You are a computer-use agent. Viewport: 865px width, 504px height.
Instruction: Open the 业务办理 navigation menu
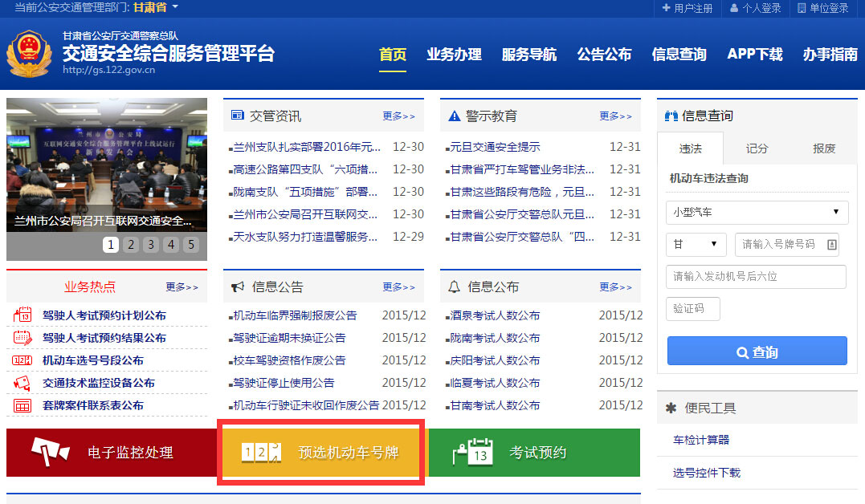pyautogui.click(x=454, y=52)
